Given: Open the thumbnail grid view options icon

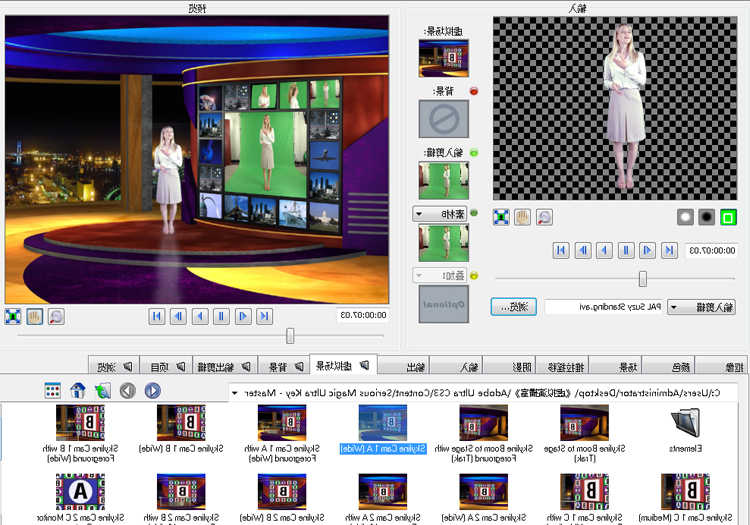Looking at the screenshot, I should tap(52, 391).
